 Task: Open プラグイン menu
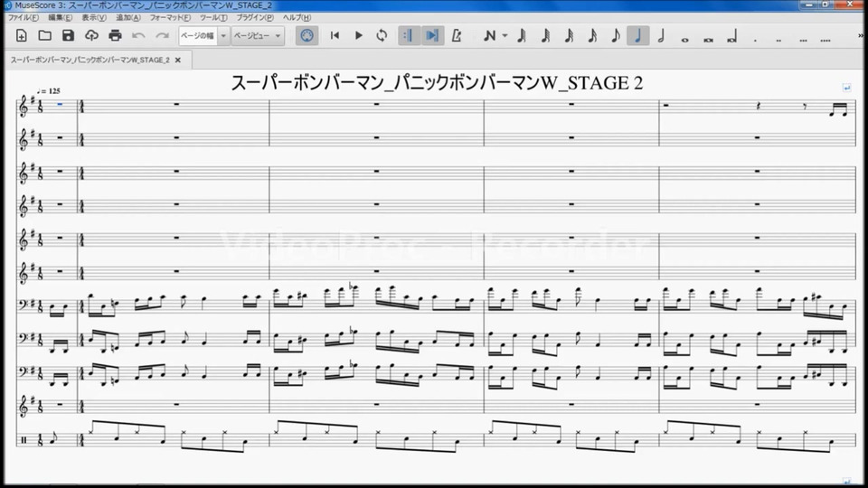click(x=255, y=18)
